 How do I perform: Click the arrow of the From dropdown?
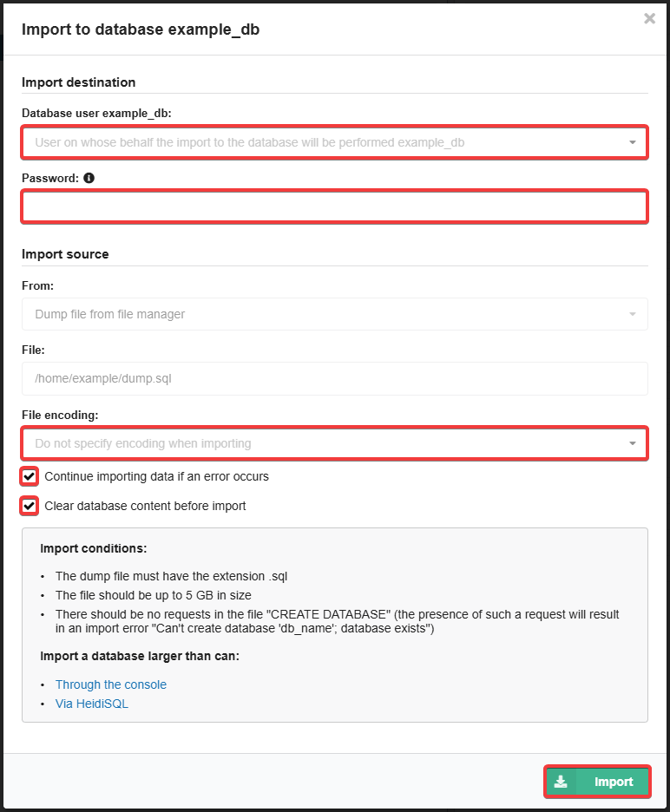tap(632, 314)
